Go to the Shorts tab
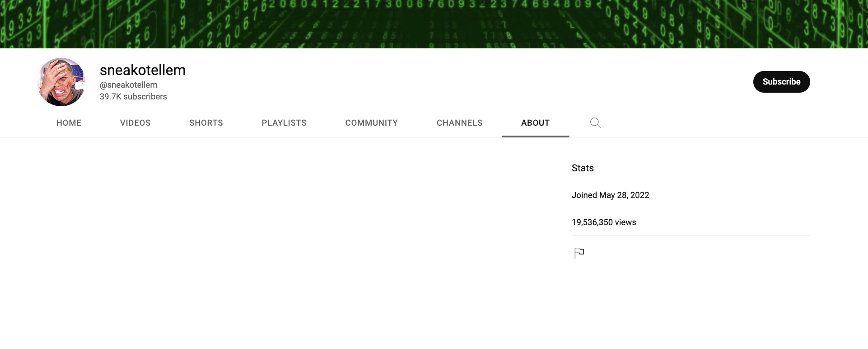Screen dimensions: 868x349 206,123
